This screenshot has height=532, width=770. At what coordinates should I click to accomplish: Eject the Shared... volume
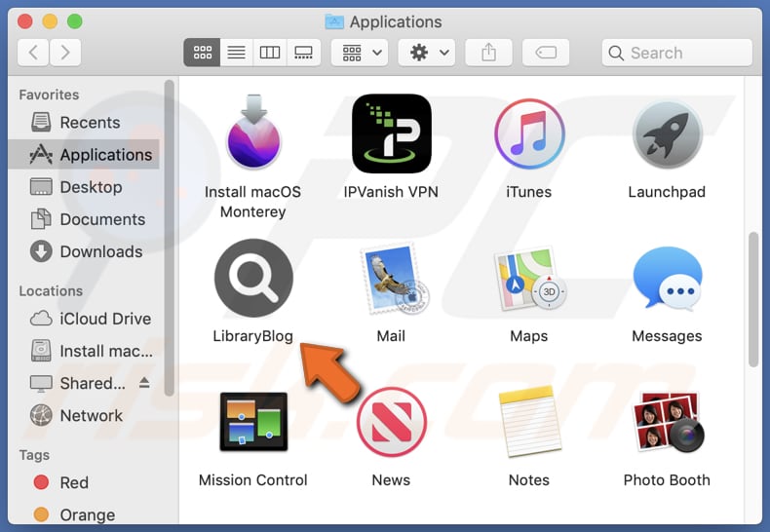click(144, 382)
